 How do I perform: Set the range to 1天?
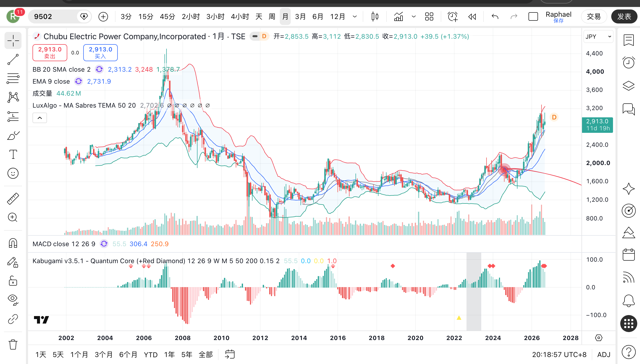[41, 355]
